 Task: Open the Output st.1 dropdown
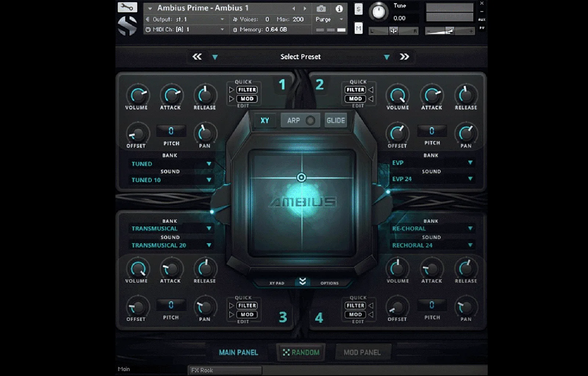click(186, 19)
